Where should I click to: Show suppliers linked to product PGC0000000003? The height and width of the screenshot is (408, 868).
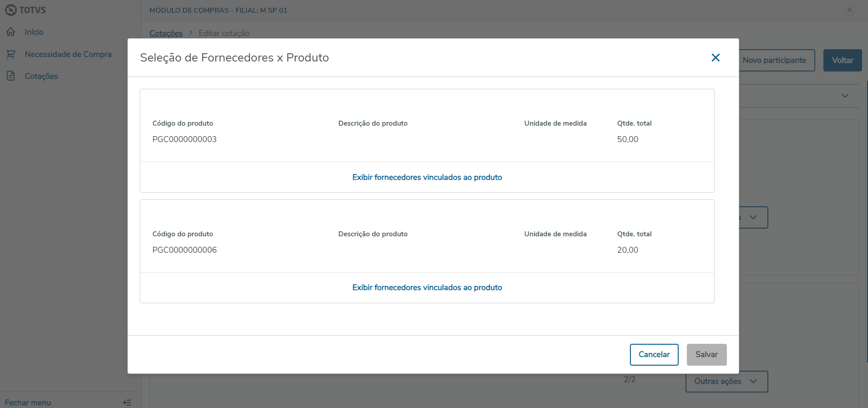click(x=427, y=177)
